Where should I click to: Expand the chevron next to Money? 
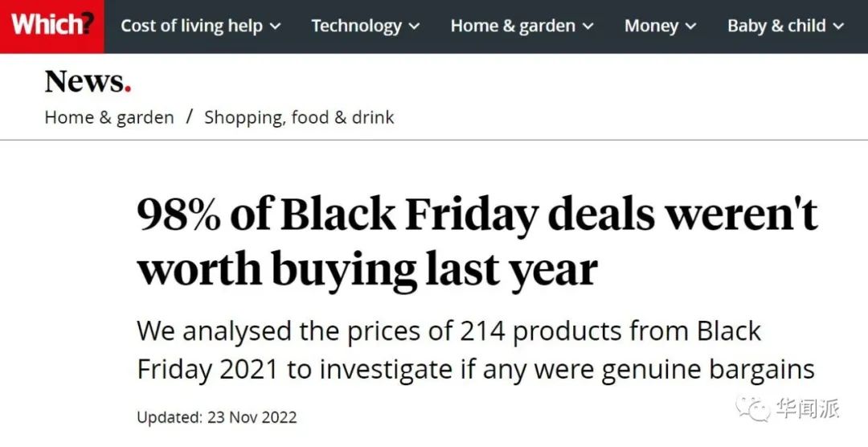[692, 27]
